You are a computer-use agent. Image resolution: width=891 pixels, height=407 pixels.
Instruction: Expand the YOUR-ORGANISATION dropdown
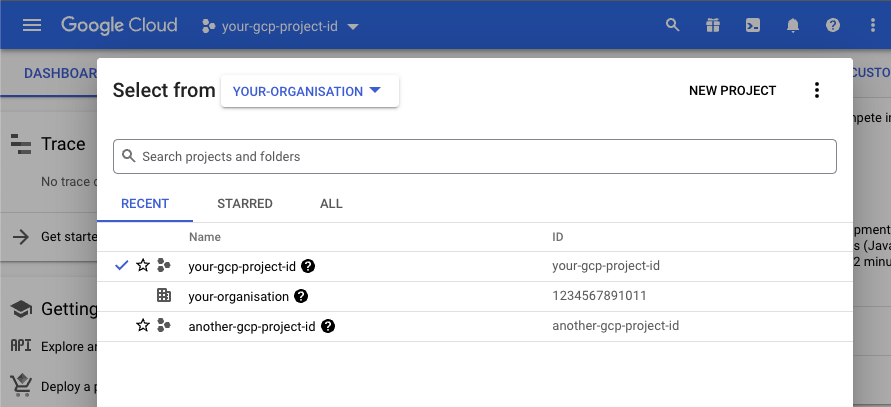pyautogui.click(x=310, y=91)
